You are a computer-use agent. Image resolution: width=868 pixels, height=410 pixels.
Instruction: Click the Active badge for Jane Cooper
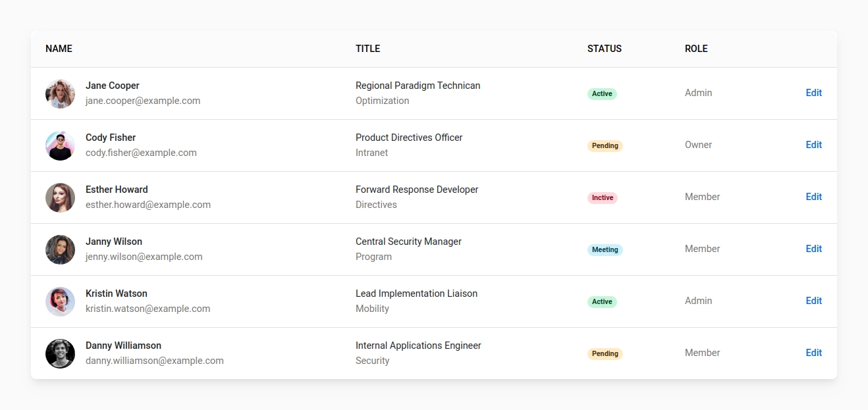coord(601,93)
